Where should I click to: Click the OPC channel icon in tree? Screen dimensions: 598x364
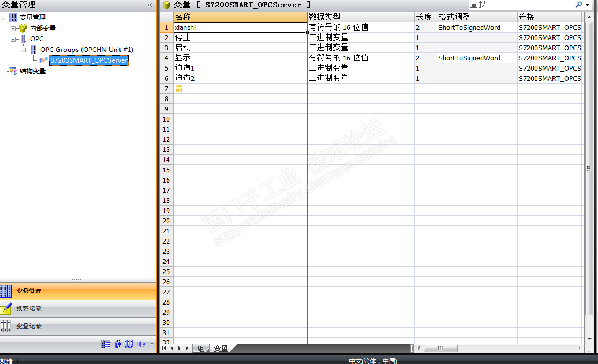(x=23, y=39)
